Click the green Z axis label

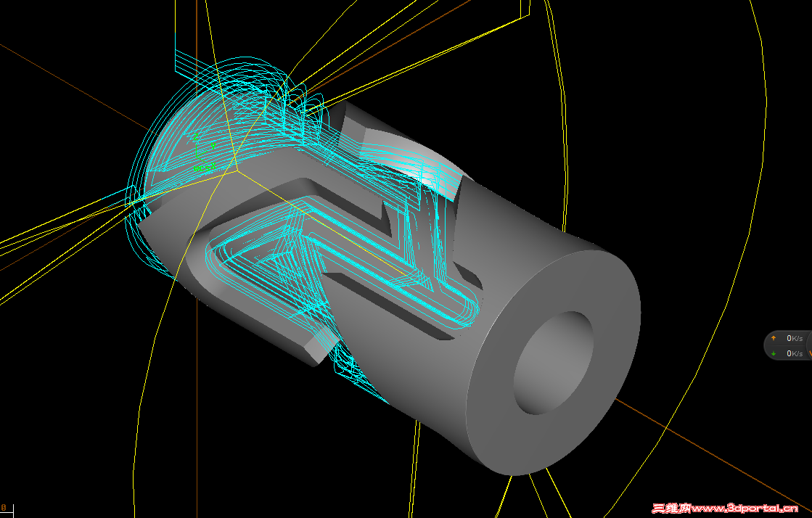click(x=196, y=136)
